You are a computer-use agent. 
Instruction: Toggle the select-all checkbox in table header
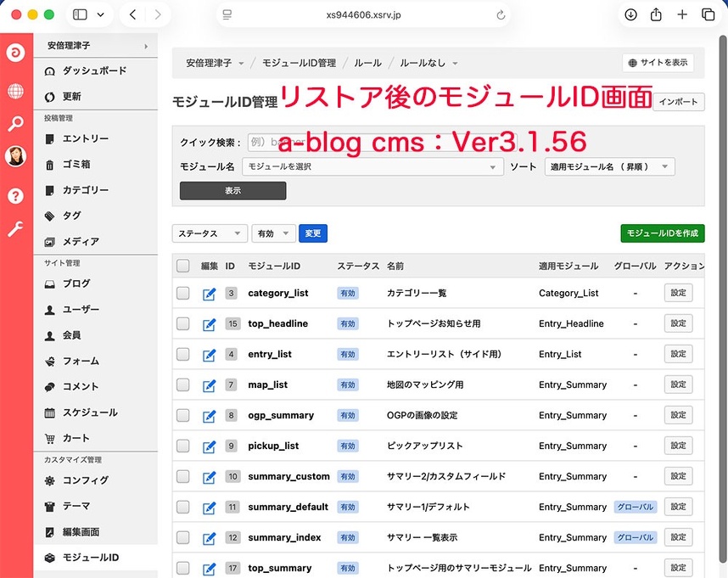point(183,266)
